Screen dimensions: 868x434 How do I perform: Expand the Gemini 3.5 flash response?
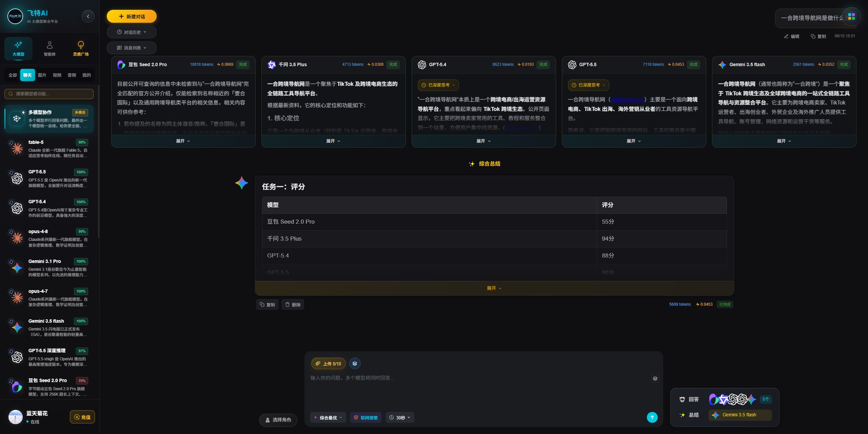click(784, 141)
